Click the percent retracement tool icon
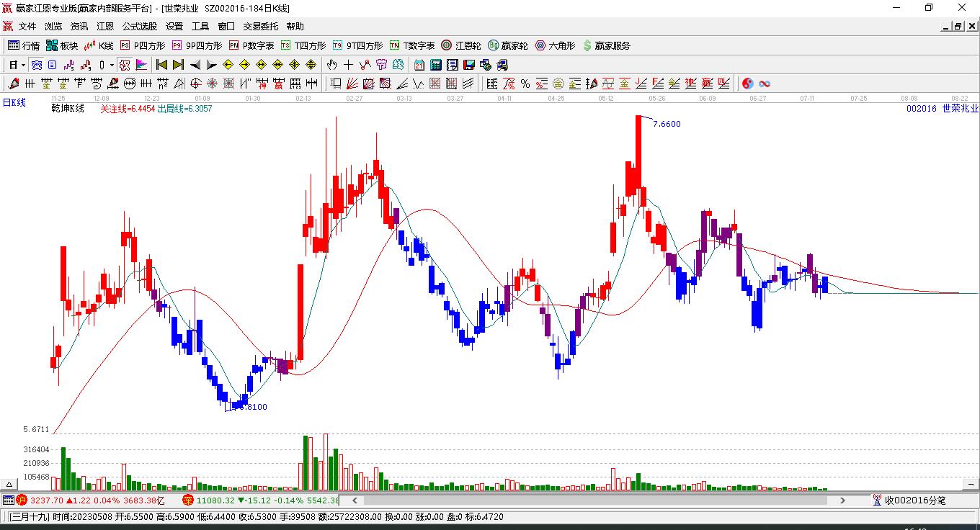Screen dimensions: 980x530 tap(525, 84)
